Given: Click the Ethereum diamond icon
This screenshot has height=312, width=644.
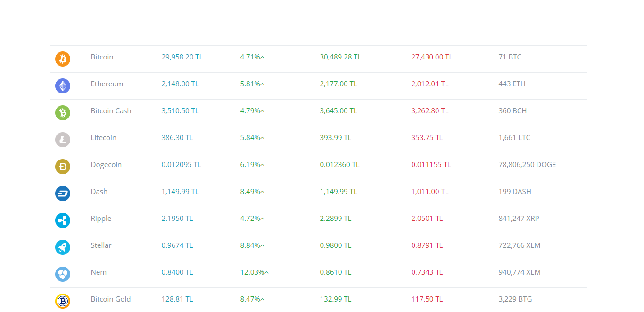Looking at the screenshot, I should [63, 86].
